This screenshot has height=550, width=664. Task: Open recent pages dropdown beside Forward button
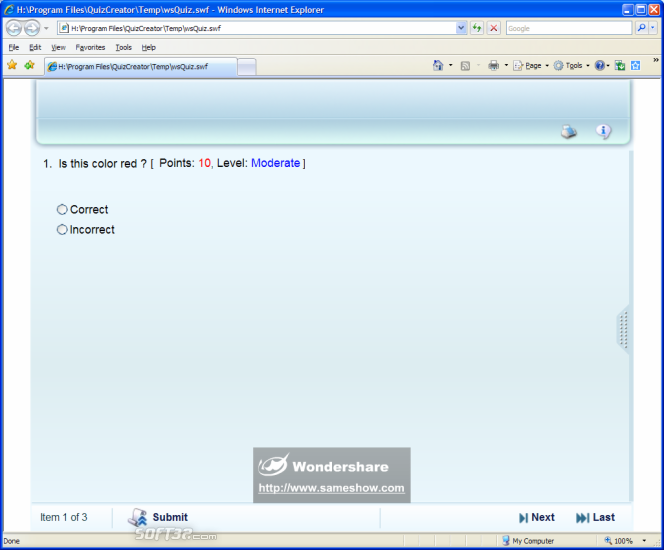point(46,28)
